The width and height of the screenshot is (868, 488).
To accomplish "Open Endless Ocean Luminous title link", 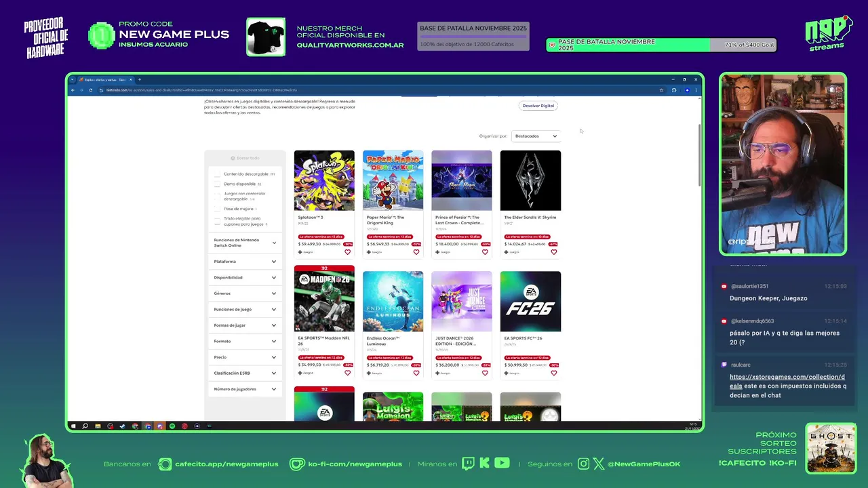I will click(383, 341).
